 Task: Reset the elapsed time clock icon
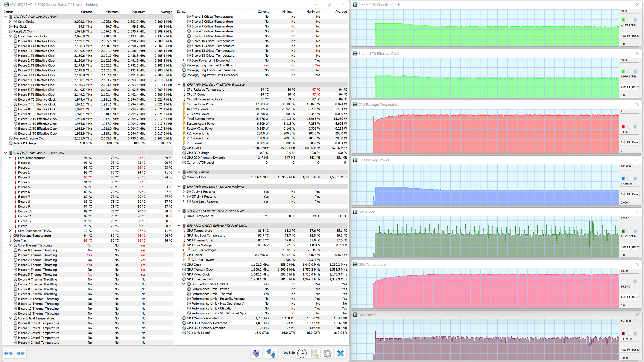[302, 353]
